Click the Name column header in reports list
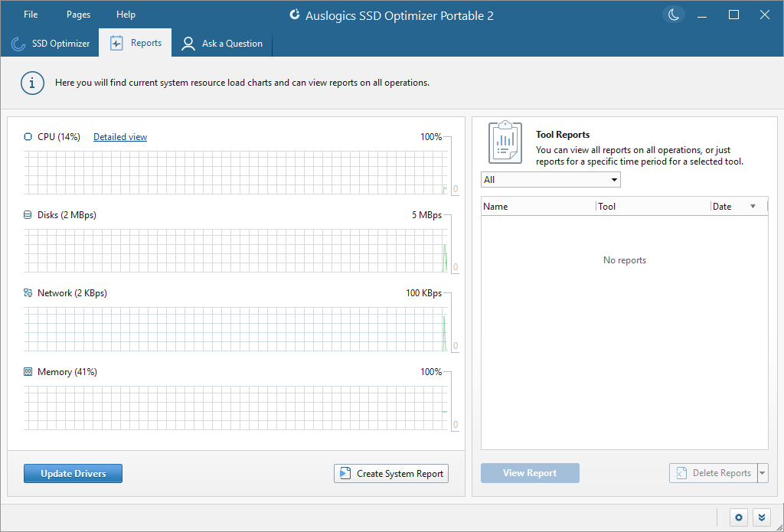Screen dimensions: 784x532 point(495,206)
